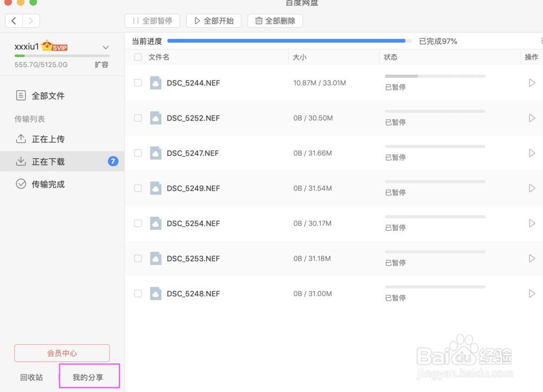Tick the checkbox for DSC_5253.NEF
Image resolution: width=543 pixels, height=392 pixels.
tap(138, 258)
